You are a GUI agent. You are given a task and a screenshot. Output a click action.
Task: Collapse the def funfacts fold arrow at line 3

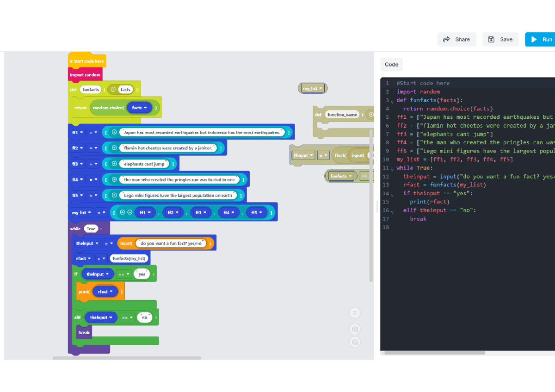point(392,101)
